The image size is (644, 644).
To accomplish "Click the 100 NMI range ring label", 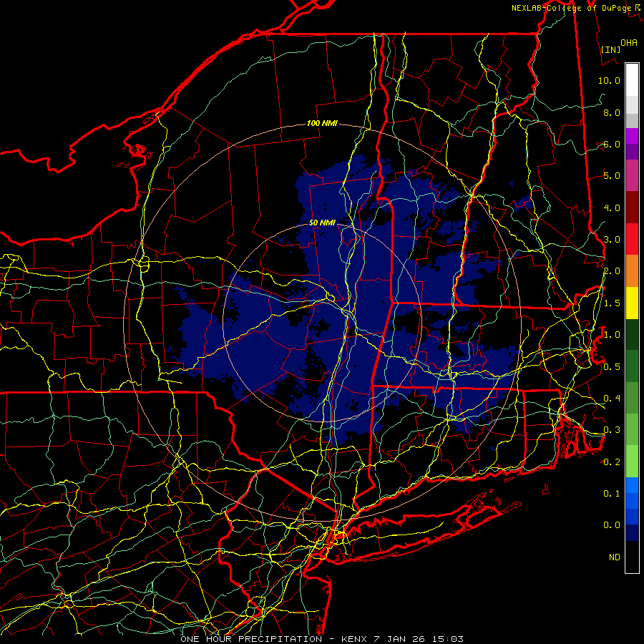I will tap(322, 123).
